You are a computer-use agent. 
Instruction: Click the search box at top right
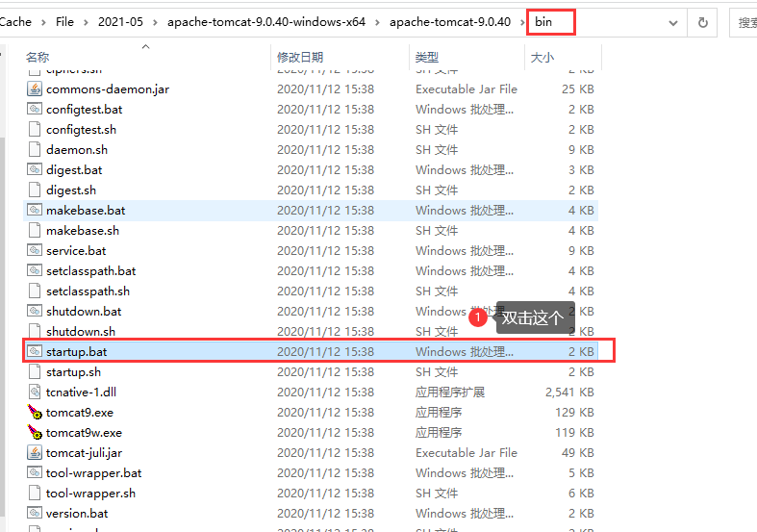744,22
